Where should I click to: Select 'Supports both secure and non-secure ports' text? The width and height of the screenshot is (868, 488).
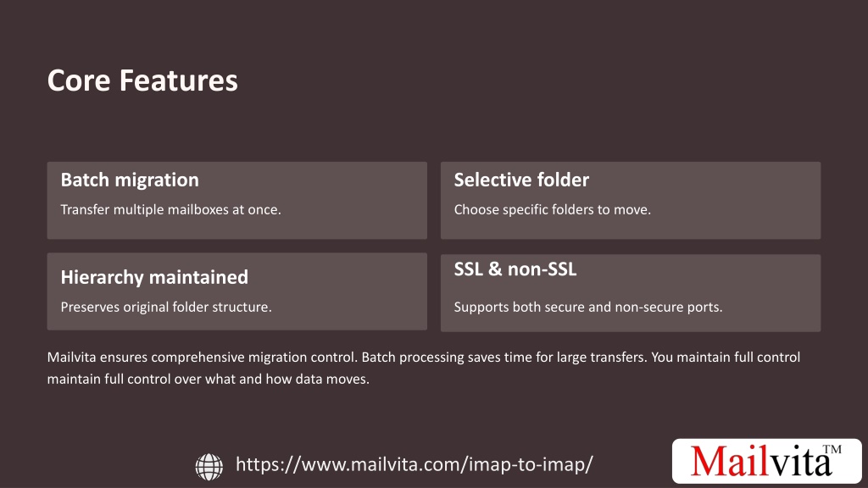coord(588,307)
